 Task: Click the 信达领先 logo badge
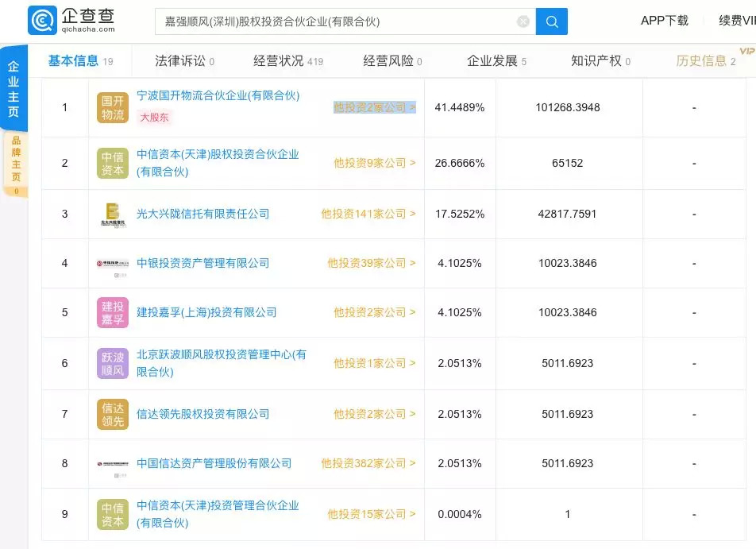coord(113,415)
